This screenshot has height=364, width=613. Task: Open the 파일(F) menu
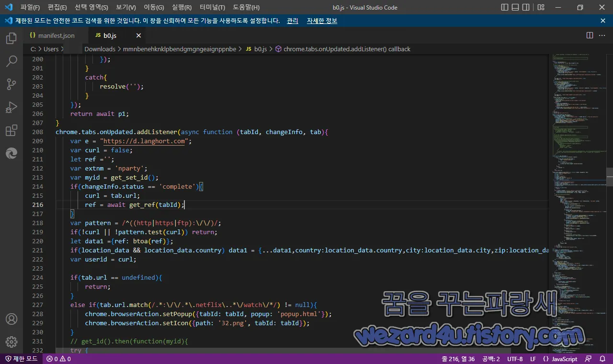pos(30,7)
